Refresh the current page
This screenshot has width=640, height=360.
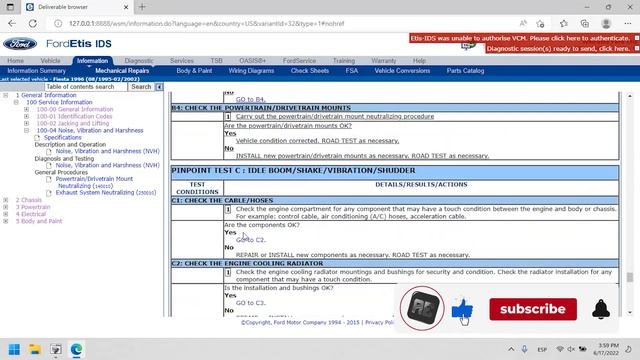pyautogui.click(x=33, y=24)
